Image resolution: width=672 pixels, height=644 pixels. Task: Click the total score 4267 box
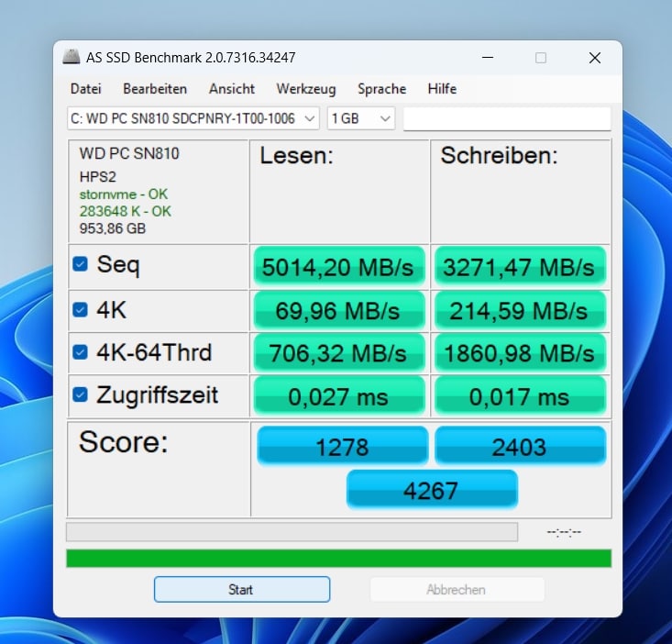(431, 490)
